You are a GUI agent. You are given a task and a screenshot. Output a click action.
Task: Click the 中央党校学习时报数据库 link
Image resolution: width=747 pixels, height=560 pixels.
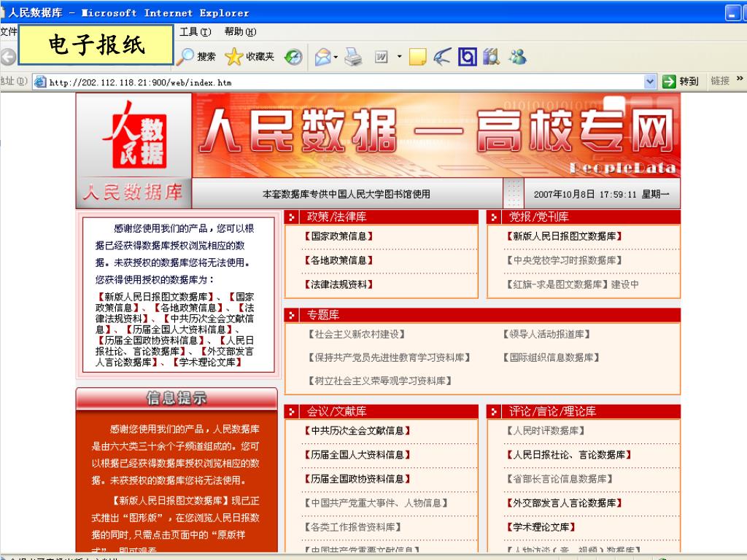pos(564,260)
